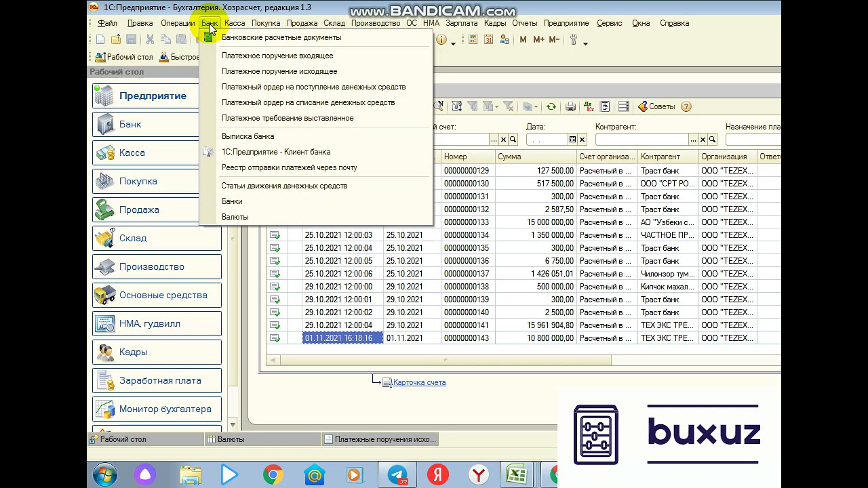The image size is (868, 488).
Task: Click the wrench service tools icon
Action: [x=574, y=40]
